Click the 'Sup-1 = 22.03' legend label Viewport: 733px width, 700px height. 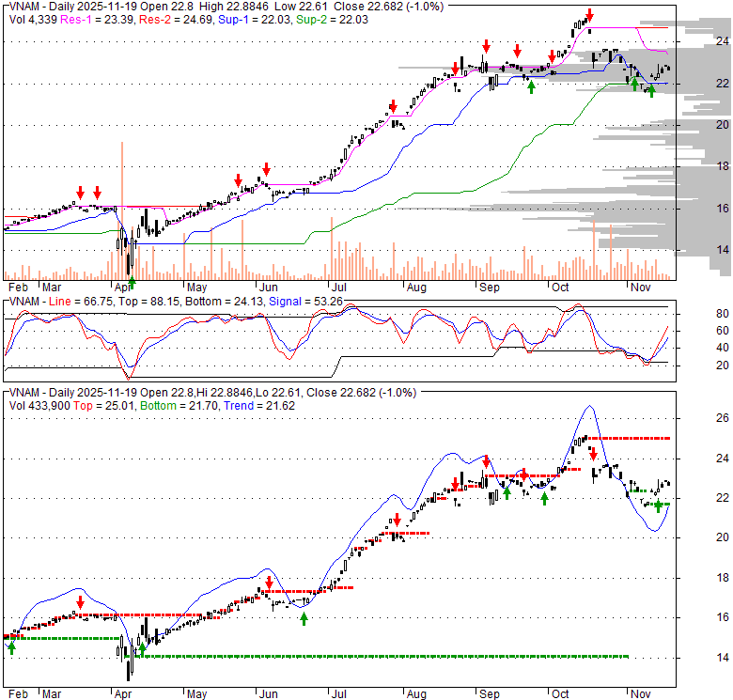click(x=255, y=20)
